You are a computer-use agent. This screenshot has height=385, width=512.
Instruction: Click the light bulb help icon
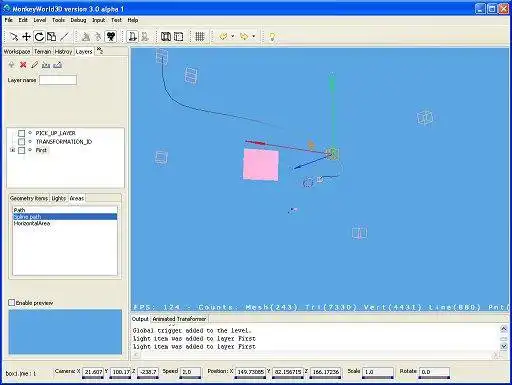pos(272,37)
